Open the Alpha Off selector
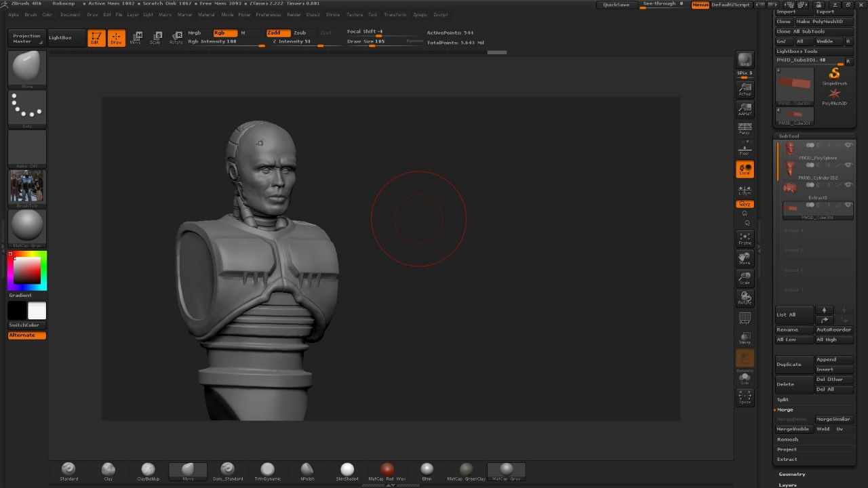The image size is (868, 488). click(x=27, y=149)
